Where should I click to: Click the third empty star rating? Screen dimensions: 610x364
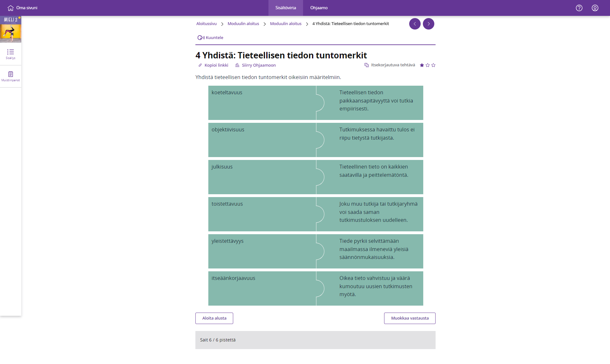click(433, 65)
